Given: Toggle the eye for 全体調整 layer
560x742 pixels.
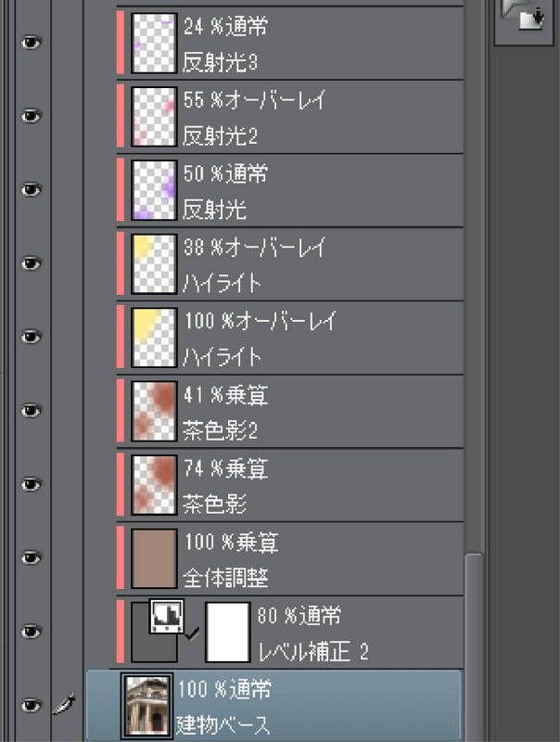Looking at the screenshot, I should tap(32, 557).
